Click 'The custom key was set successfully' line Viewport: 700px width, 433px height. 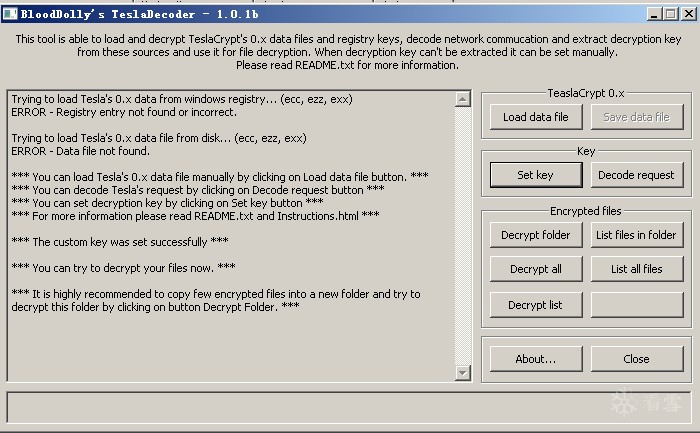(120, 242)
